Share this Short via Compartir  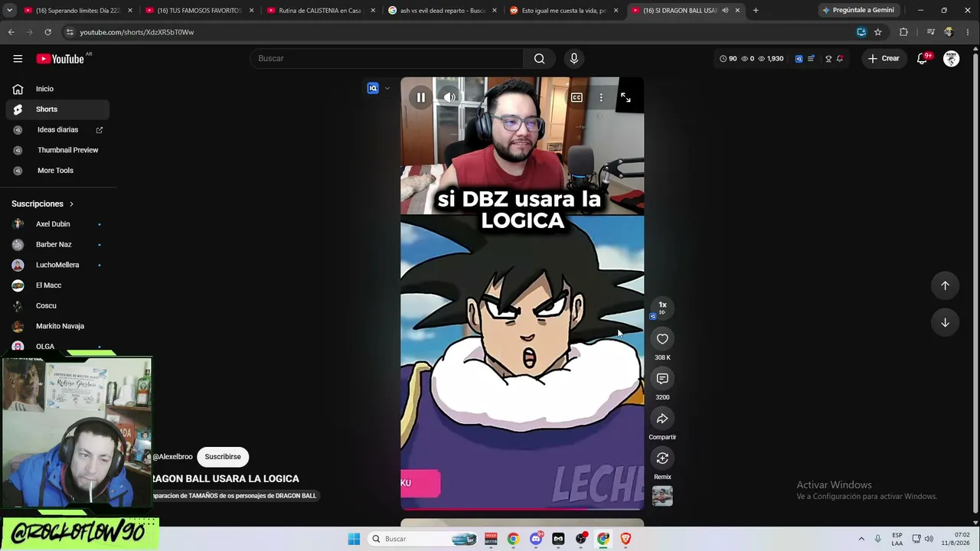tap(662, 419)
